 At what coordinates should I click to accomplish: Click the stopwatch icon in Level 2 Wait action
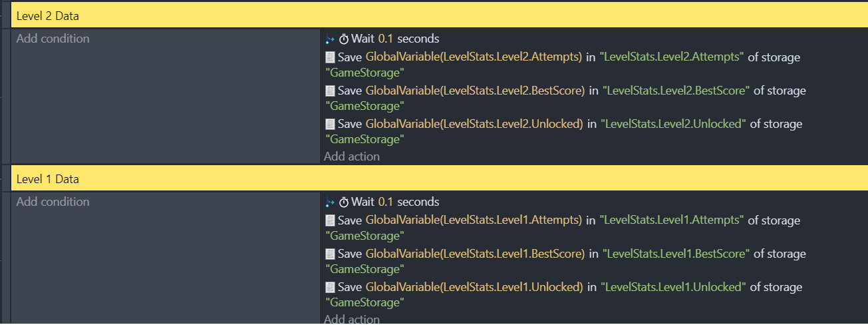click(x=344, y=39)
